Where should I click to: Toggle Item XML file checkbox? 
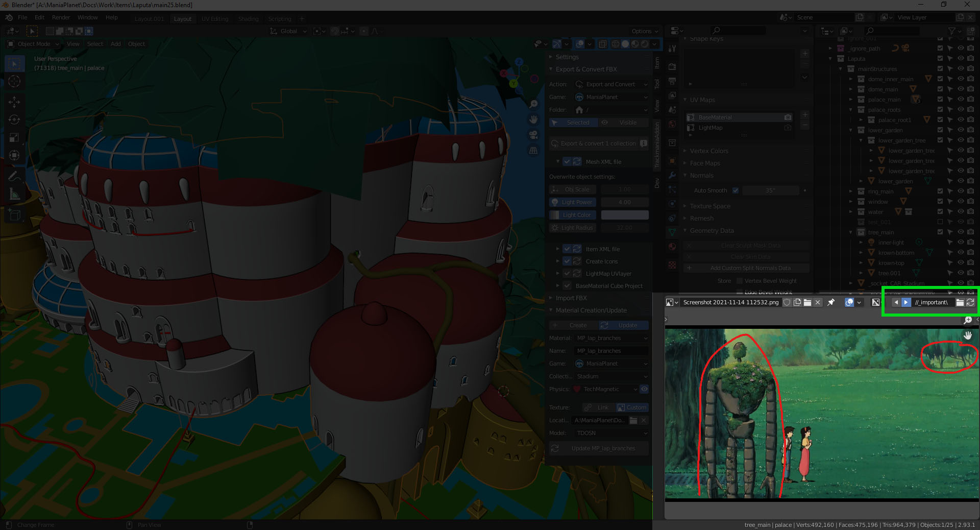[x=567, y=249]
